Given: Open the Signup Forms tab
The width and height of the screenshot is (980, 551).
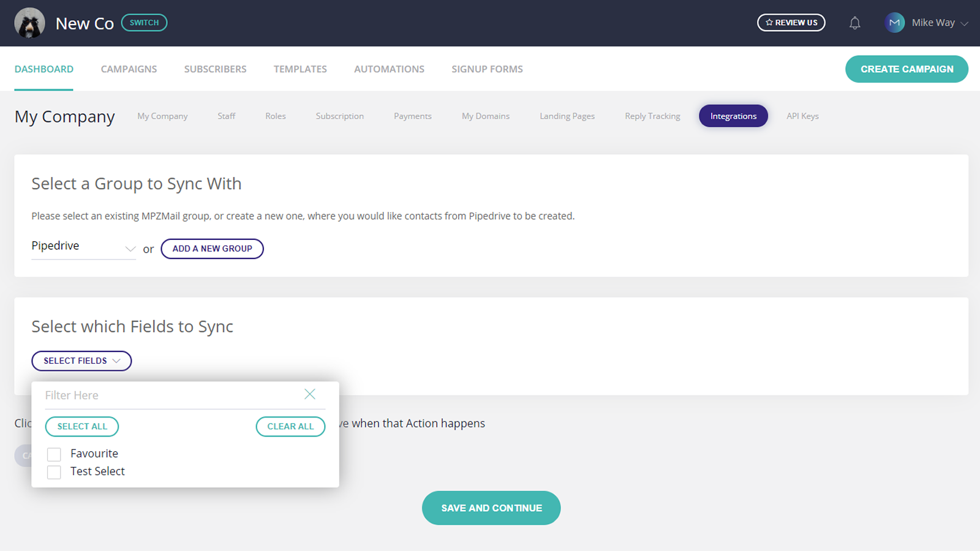Looking at the screenshot, I should (488, 69).
